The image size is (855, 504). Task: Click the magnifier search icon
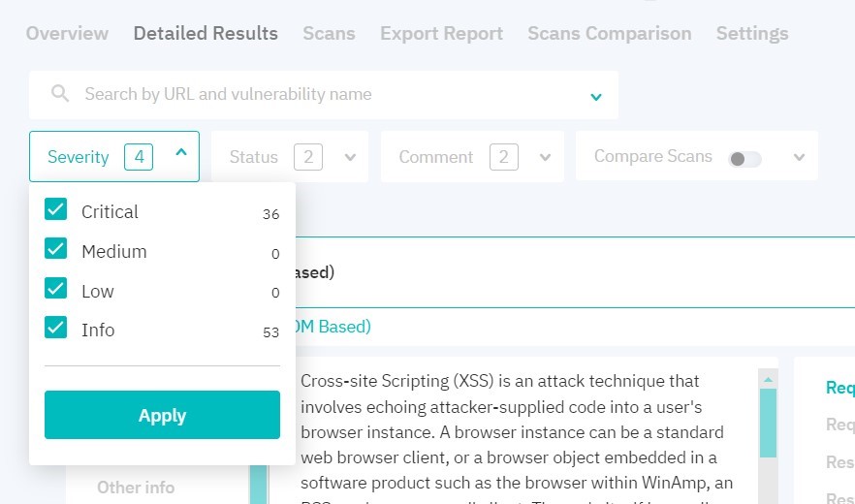coord(60,93)
